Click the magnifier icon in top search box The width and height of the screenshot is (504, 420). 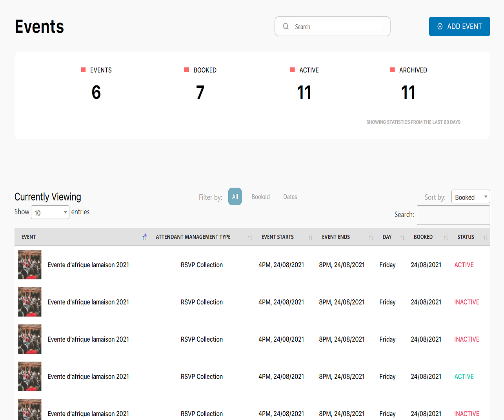tap(286, 26)
